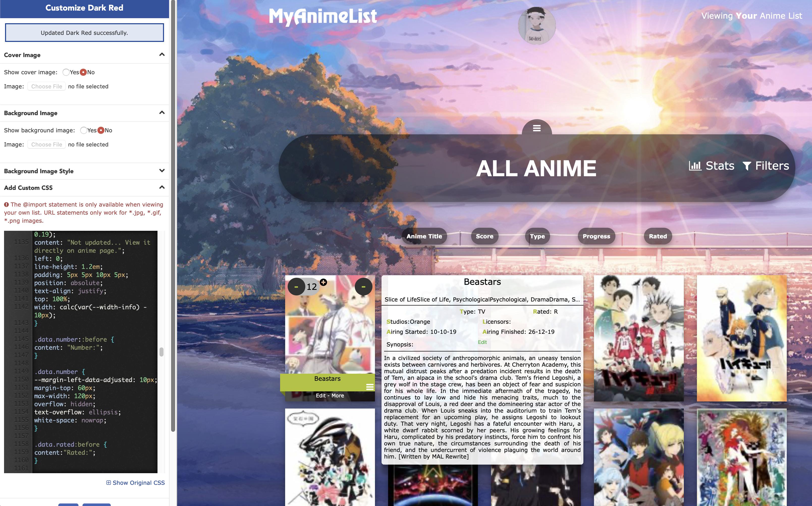Select Yes for Show background image

[84, 130]
